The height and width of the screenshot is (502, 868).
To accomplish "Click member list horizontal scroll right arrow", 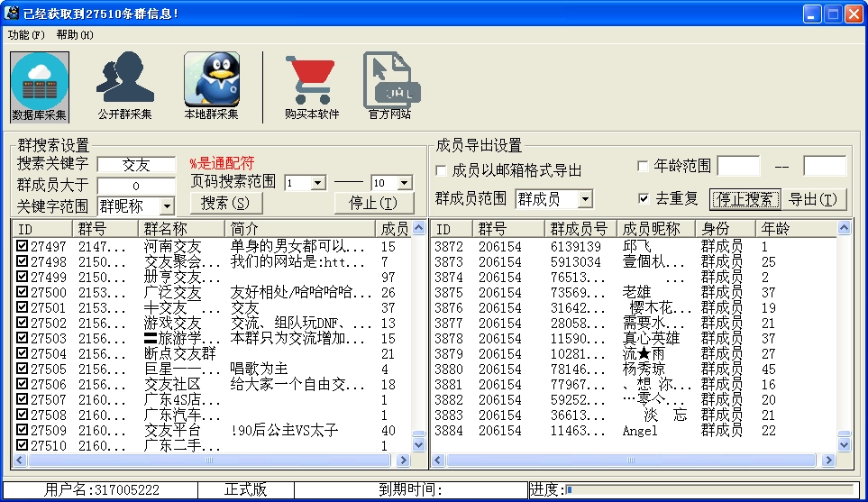I will pyautogui.click(x=828, y=460).
